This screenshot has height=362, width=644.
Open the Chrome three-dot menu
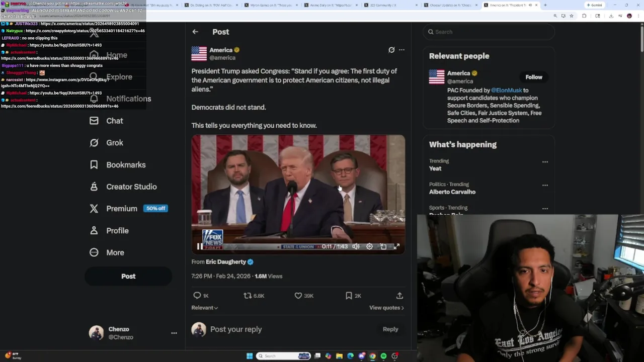(x=638, y=16)
